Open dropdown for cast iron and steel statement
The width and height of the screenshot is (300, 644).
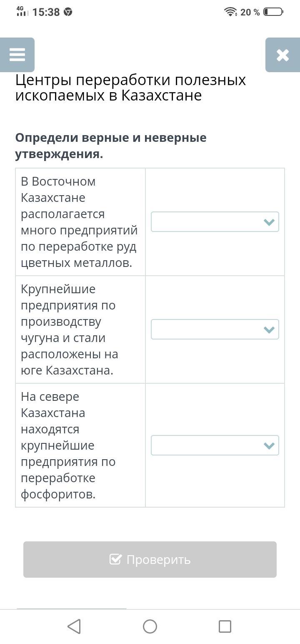215,330
